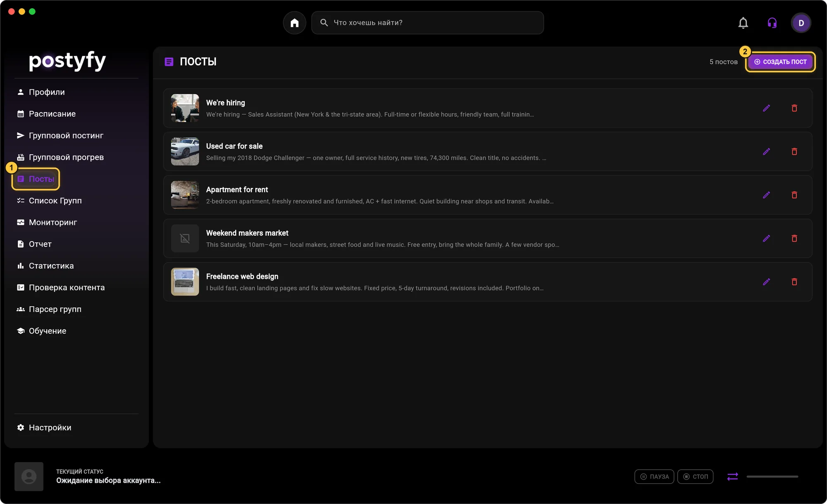
Task: Click the postyfy logo
Action: (67, 61)
